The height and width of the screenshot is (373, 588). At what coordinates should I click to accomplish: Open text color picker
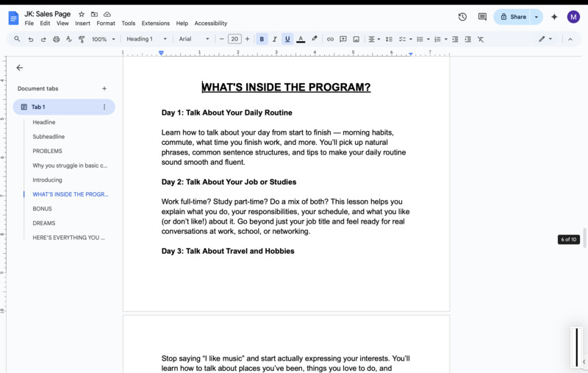tap(301, 39)
